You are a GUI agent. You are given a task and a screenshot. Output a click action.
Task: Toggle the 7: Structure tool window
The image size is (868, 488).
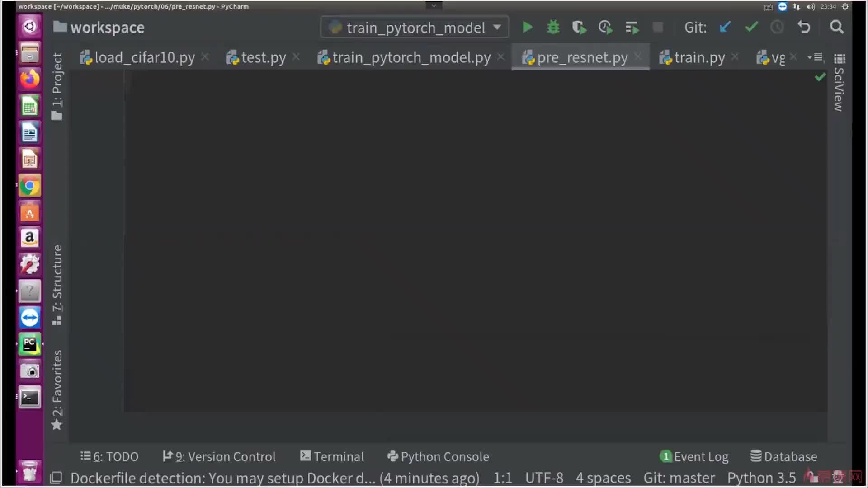tap(57, 285)
